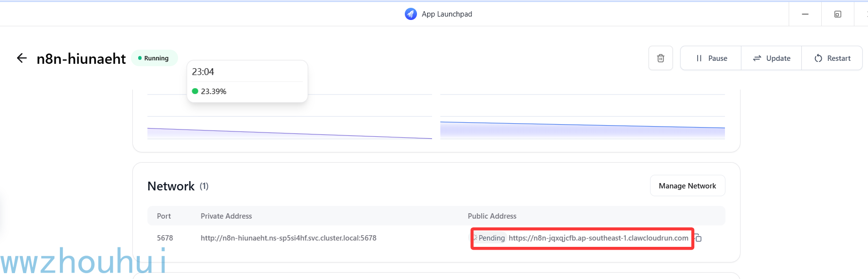Maximize the App Launchpad window

838,14
